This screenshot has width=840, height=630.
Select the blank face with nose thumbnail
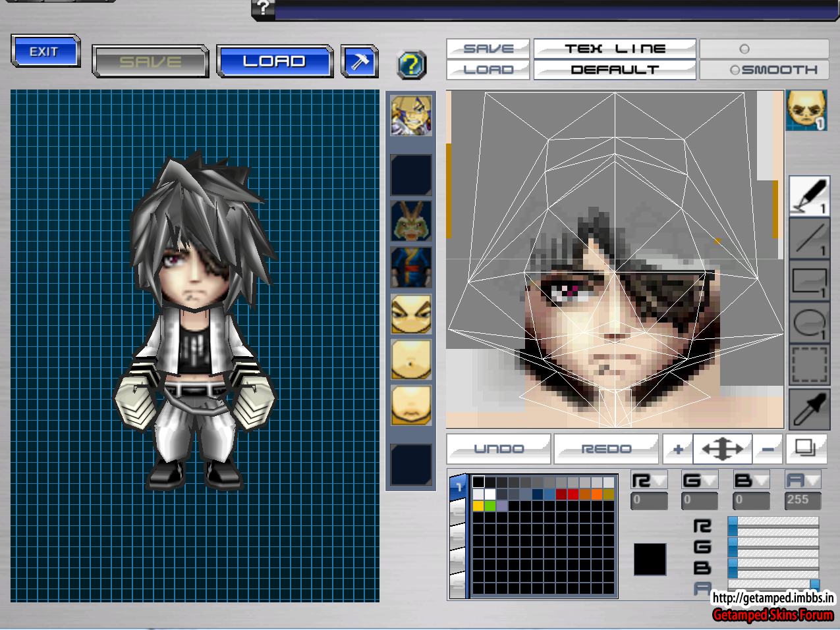click(411, 359)
